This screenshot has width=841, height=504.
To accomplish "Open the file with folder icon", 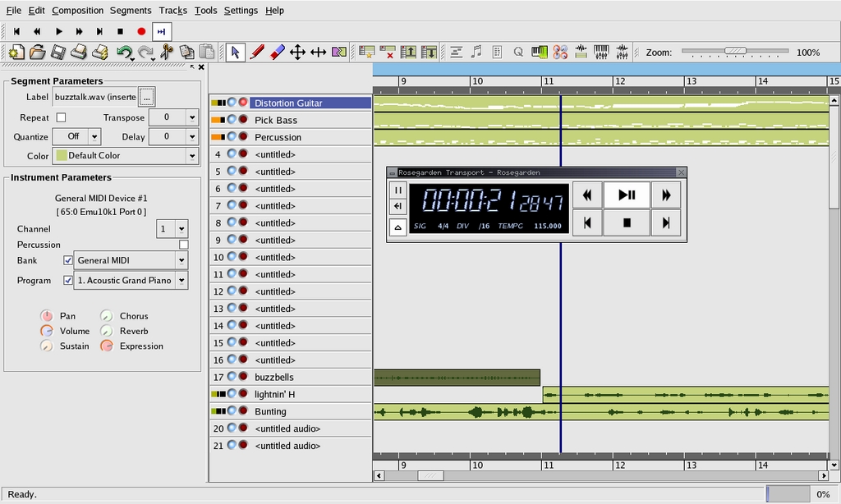I will 37,53.
